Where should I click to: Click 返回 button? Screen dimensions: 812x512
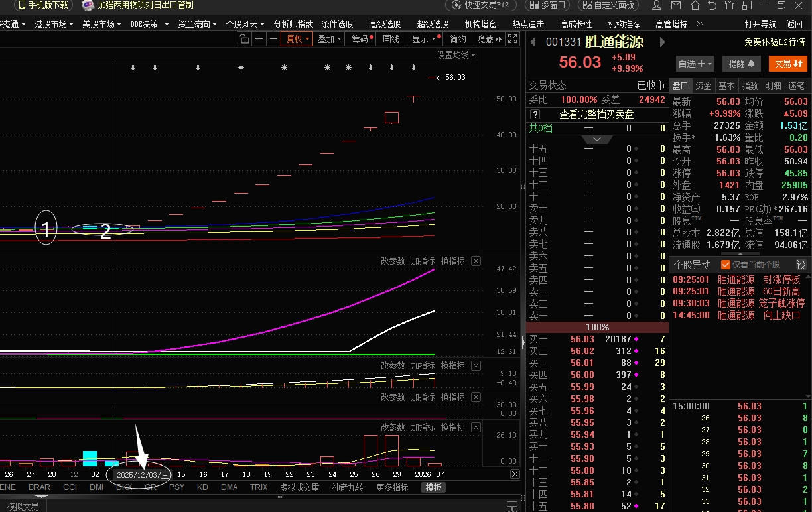[794, 24]
